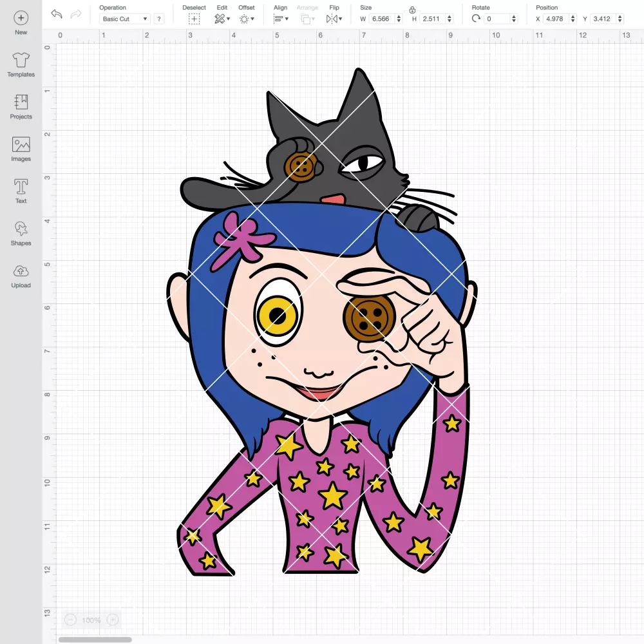Screen dimensions: 644x644
Task: Open the Arrange menu
Action: pyautogui.click(x=308, y=19)
